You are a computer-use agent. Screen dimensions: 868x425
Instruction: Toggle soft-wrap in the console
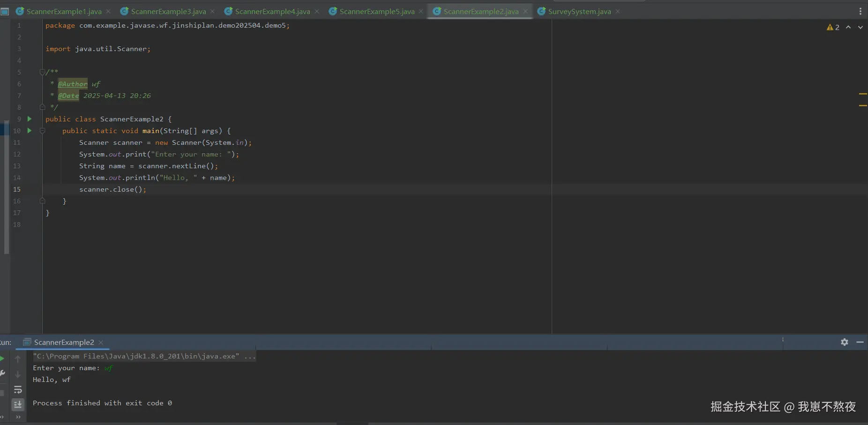coord(18,389)
